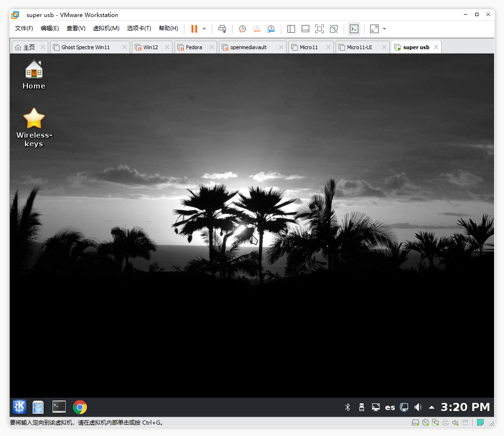Image resolution: width=504 pixels, height=436 pixels.
Task: Open the file manager in the panel
Action: [x=38, y=407]
